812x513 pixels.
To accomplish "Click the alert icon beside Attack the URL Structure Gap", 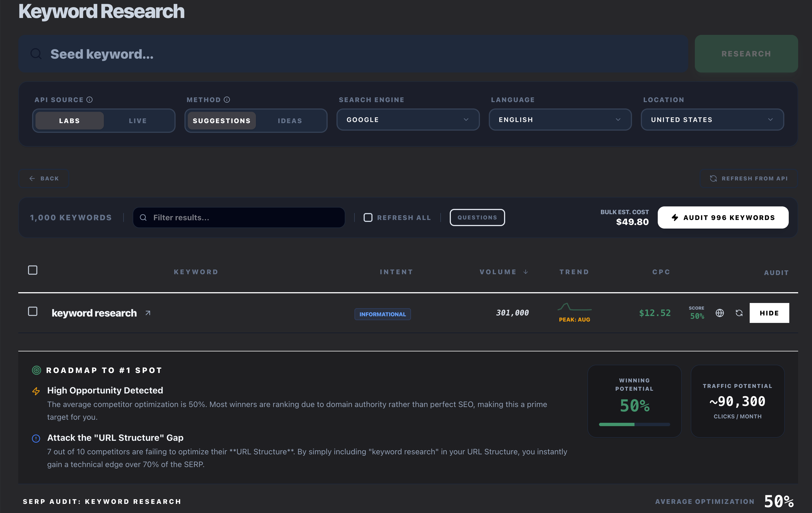I will click(36, 438).
